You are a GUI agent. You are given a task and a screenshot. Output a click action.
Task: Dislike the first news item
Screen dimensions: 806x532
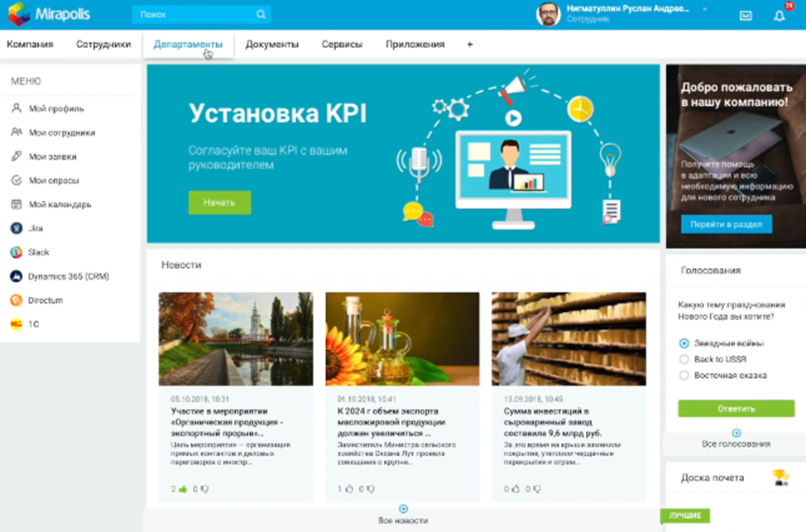tap(204, 489)
